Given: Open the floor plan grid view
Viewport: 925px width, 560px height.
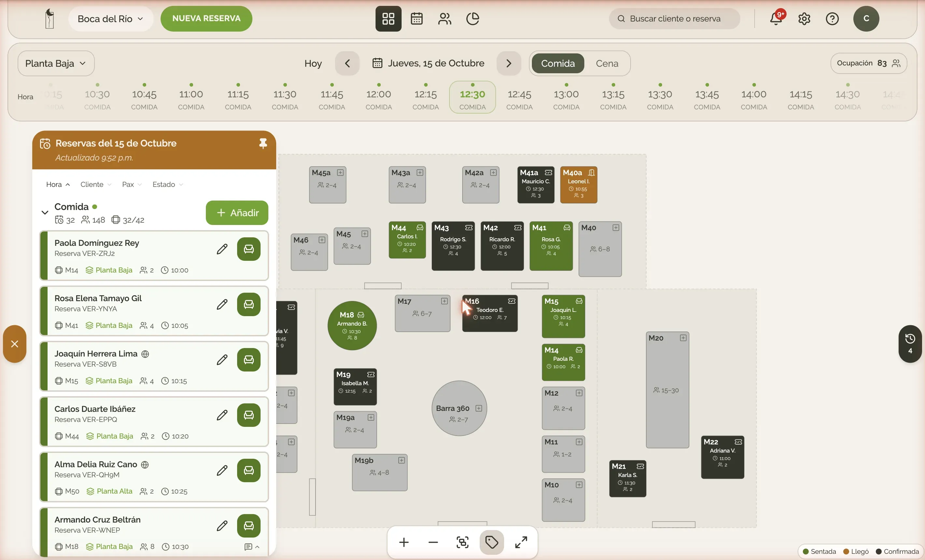Looking at the screenshot, I should pos(388,19).
